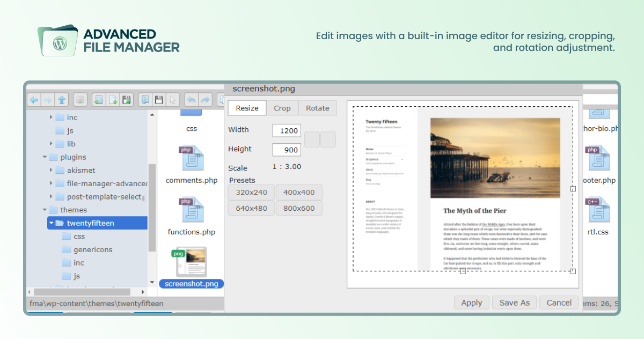
Task: Select the themes folder in tree
Action: click(x=74, y=210)
